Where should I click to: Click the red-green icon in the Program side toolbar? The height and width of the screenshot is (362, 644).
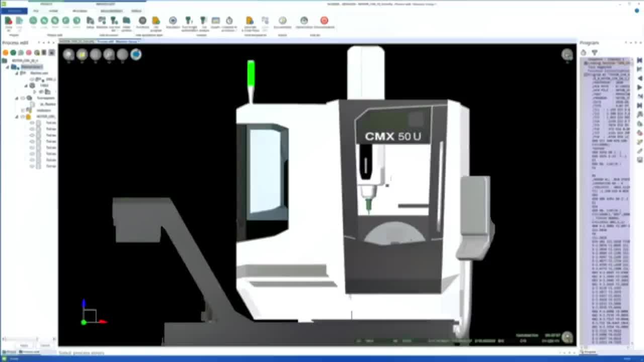click(640, 133)
